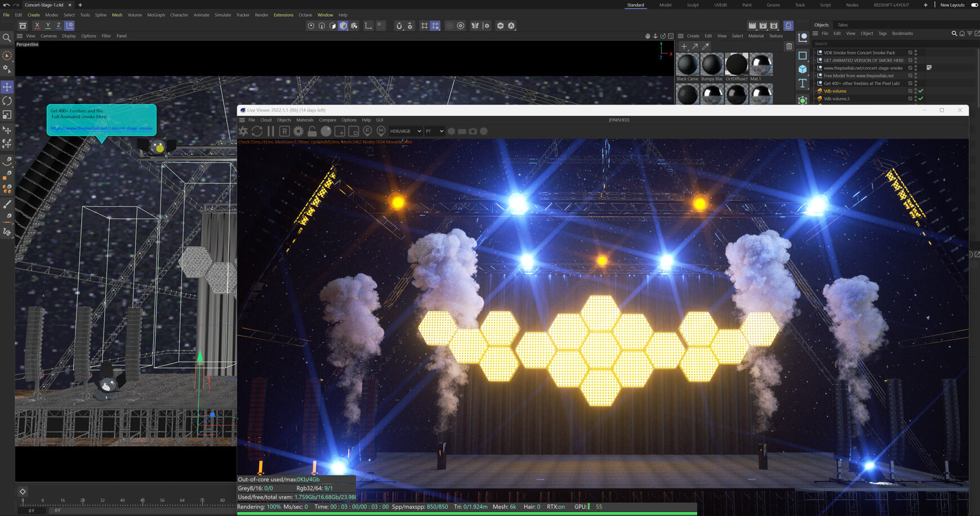The width and height of the screenshot is (980, 516).
Task: Select 'GET ANIMATED VERSION OF SMOKE HERE:' row
Action: [x=864, y=60]
